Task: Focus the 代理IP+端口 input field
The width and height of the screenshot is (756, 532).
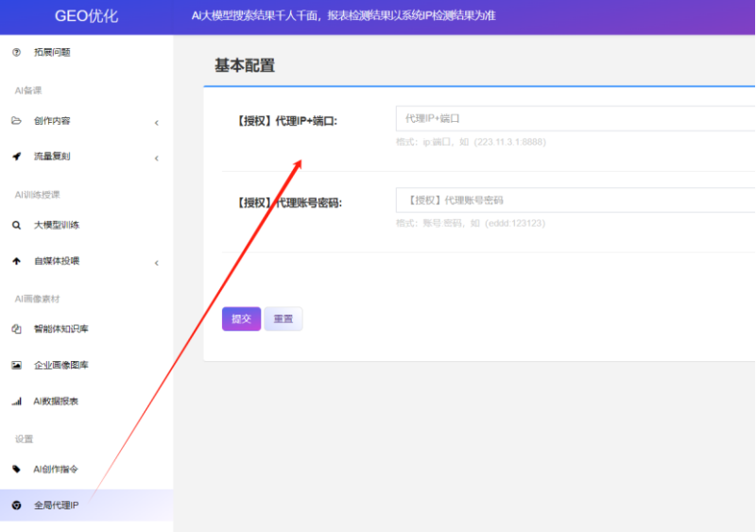Action: 576,118
